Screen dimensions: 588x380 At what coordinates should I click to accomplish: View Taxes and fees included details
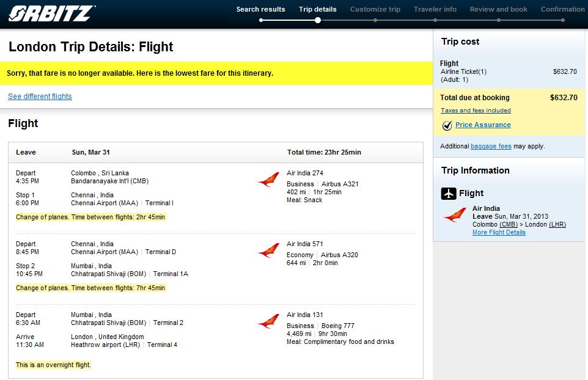point(476,111)
